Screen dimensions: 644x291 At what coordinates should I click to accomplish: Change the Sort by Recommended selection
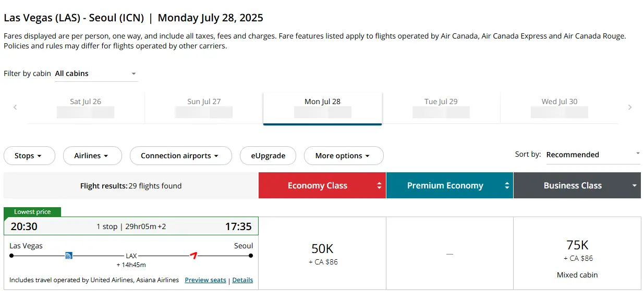pos(593,155)
